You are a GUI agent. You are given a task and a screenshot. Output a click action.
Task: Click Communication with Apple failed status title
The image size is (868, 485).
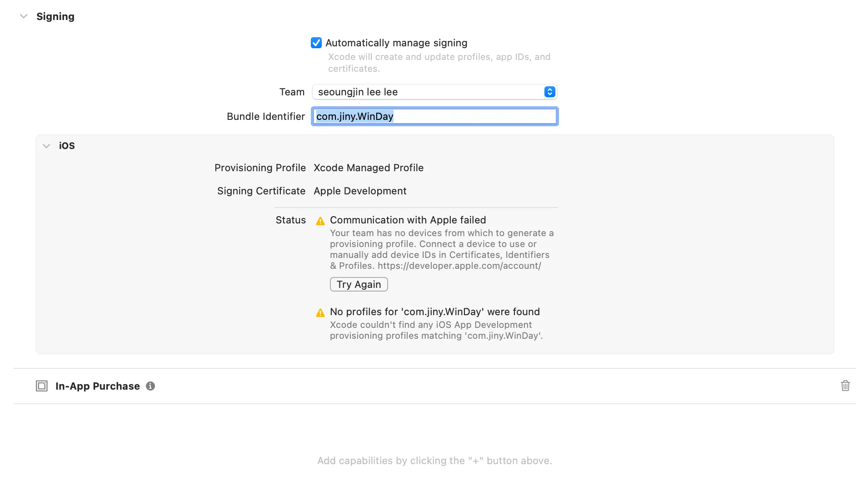pos(408,220)
